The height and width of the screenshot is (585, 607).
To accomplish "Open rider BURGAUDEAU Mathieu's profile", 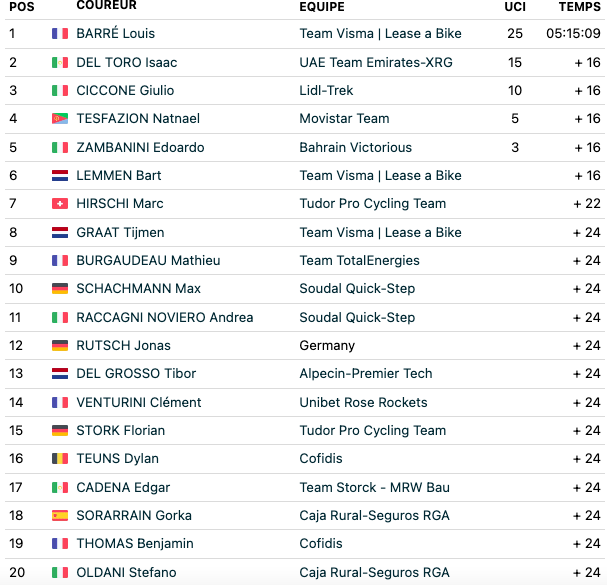I will tap(148, 261).
